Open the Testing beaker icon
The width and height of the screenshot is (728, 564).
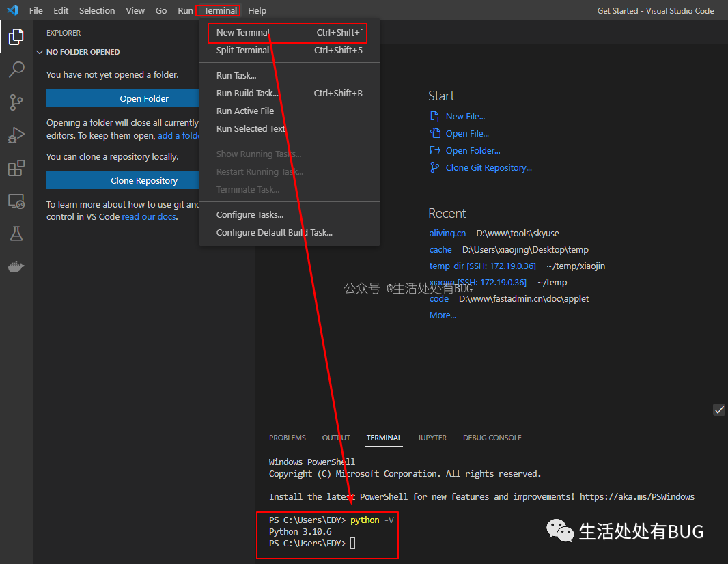pyautogui.click(x=16, y=234)
